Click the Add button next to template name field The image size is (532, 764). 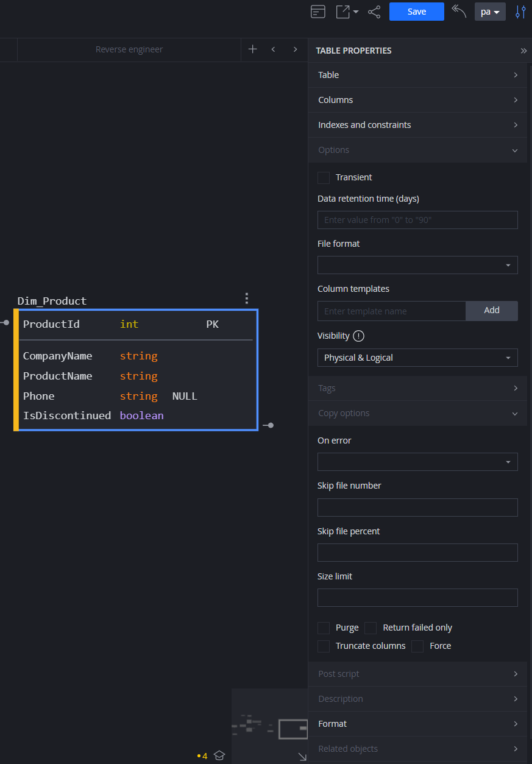pos(491,311)
